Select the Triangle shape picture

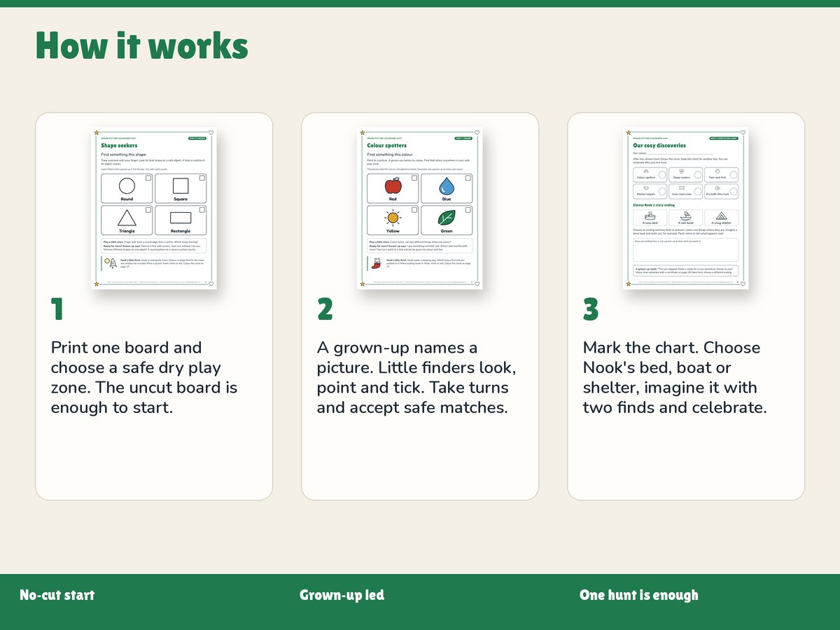click(127, 218)
